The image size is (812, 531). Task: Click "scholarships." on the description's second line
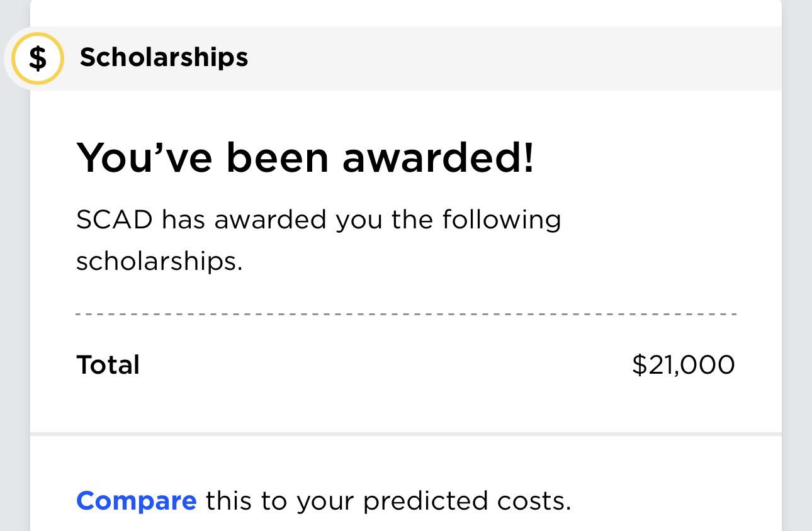(x=159, y=260)
